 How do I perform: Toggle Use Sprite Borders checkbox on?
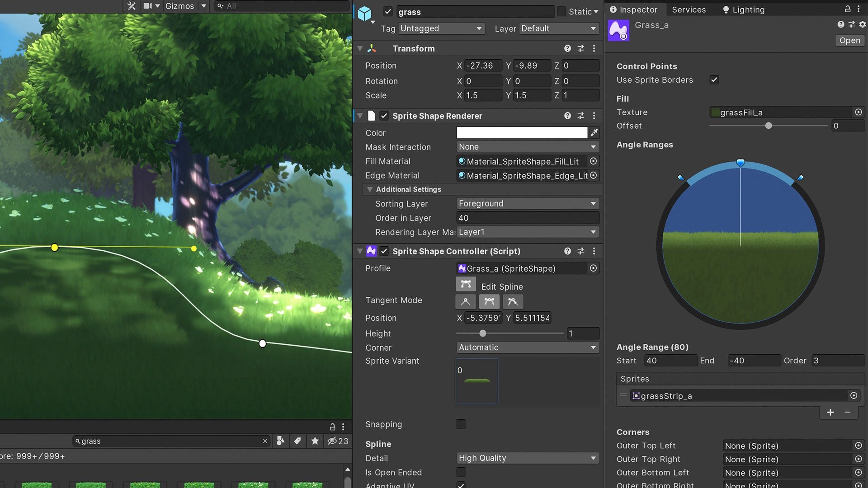(x=712, y=80)
